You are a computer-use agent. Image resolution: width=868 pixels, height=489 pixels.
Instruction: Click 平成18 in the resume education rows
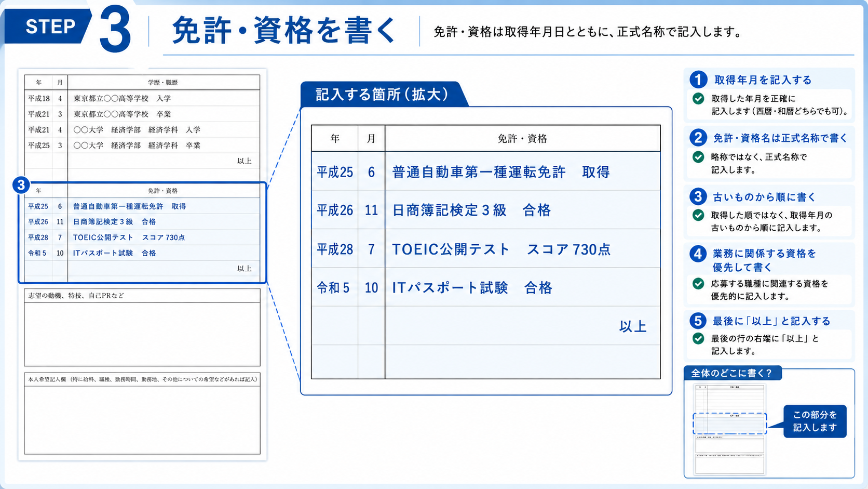(39, 98)
